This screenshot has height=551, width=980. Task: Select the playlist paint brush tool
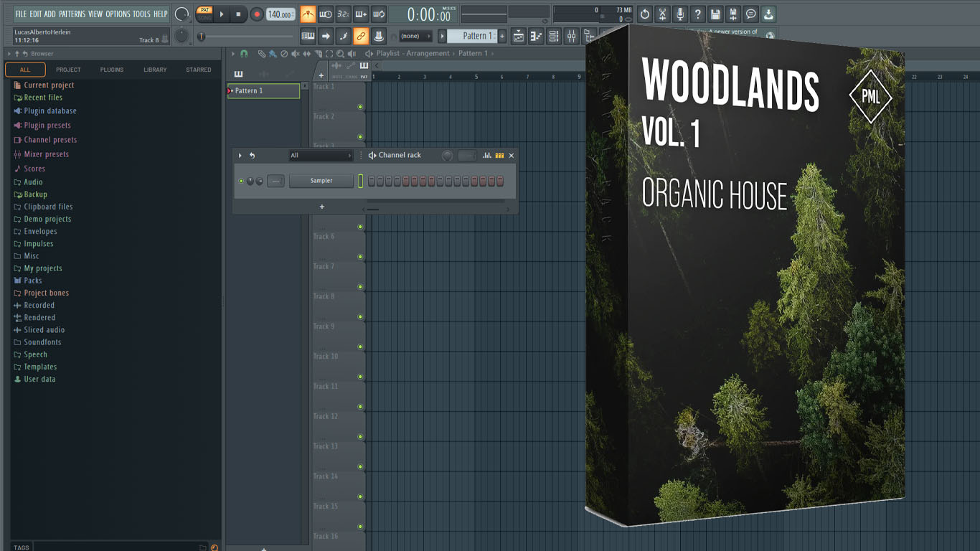pos(273,54)
